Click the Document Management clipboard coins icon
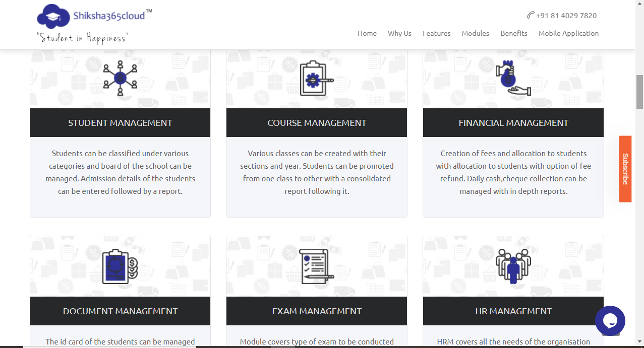Screen dimensions: 644x348 click(120, 266)
